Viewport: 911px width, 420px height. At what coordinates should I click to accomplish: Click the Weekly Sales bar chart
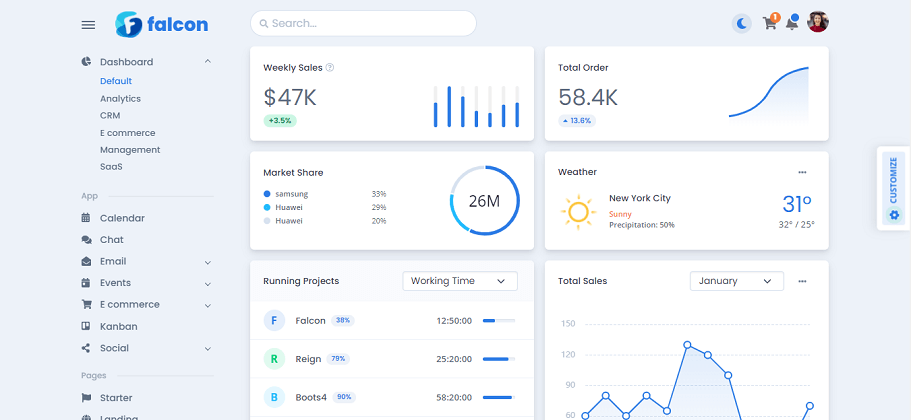[x=476, y=106]
